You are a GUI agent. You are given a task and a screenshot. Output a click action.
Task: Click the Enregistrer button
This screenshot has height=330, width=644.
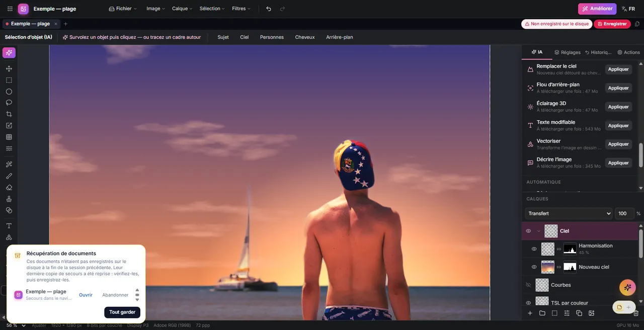(612, 24)
